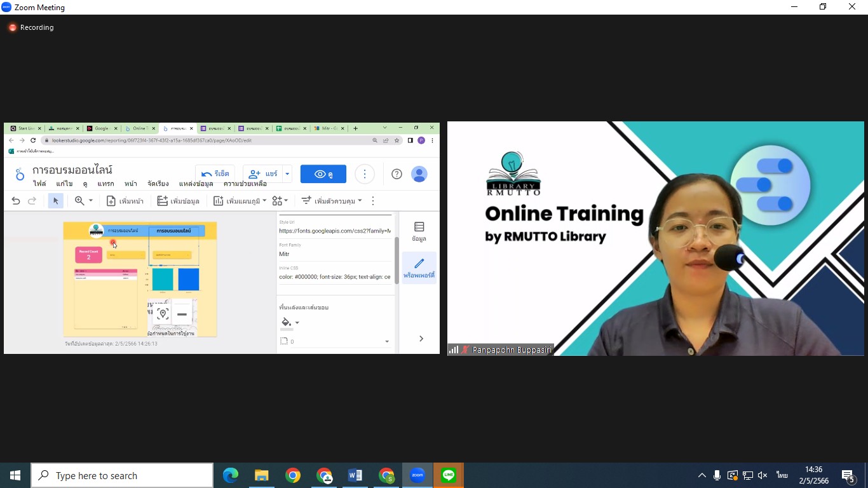Open Microsoft Edge from the taskbar
Viewport: 868px width, 488px height.
click(231, 475)
